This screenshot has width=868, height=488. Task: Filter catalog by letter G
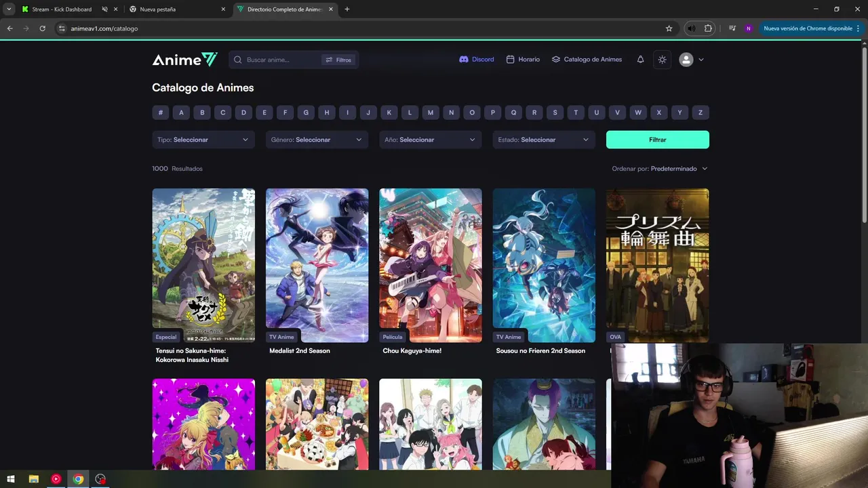click(x=306, y=113)
